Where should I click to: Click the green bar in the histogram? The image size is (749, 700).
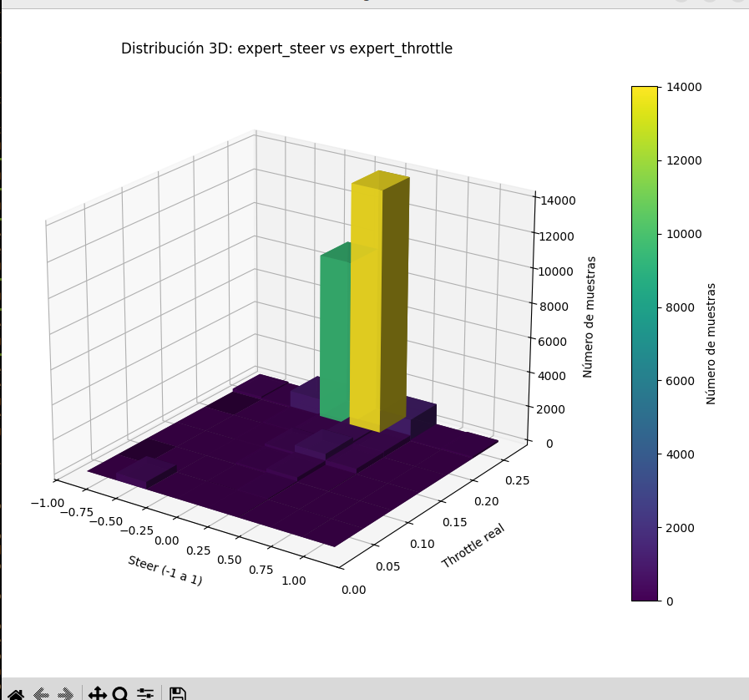tap(334, 334)
